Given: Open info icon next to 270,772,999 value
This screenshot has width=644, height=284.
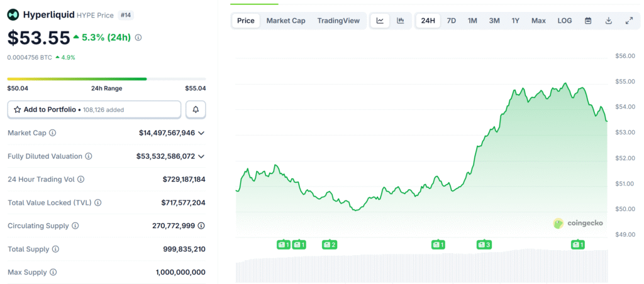Looking at the screenshot, I should 201,226.
